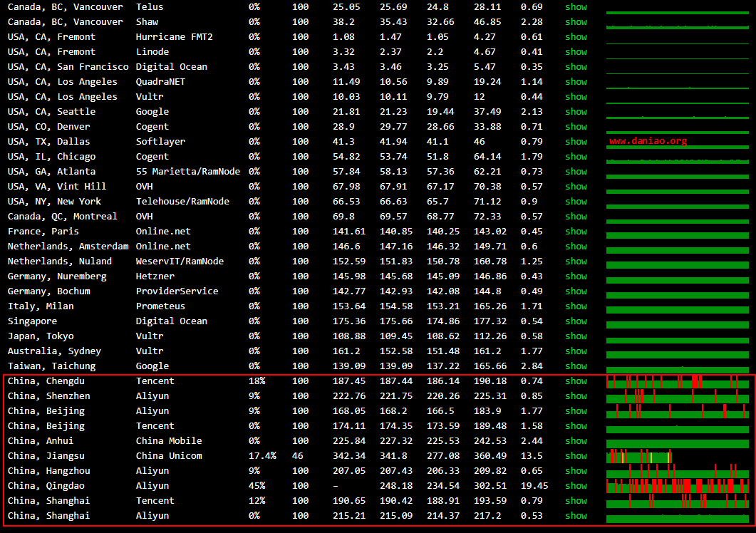Viewport: 756px width, 533px height.
Task: Click the 18% loss value for Chengdu
Action: coord(257,381)
